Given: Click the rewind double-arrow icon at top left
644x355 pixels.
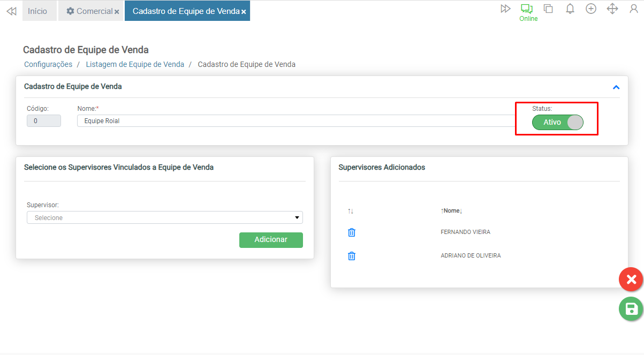Looking at the screenshot, I should (x=11, y=11).
